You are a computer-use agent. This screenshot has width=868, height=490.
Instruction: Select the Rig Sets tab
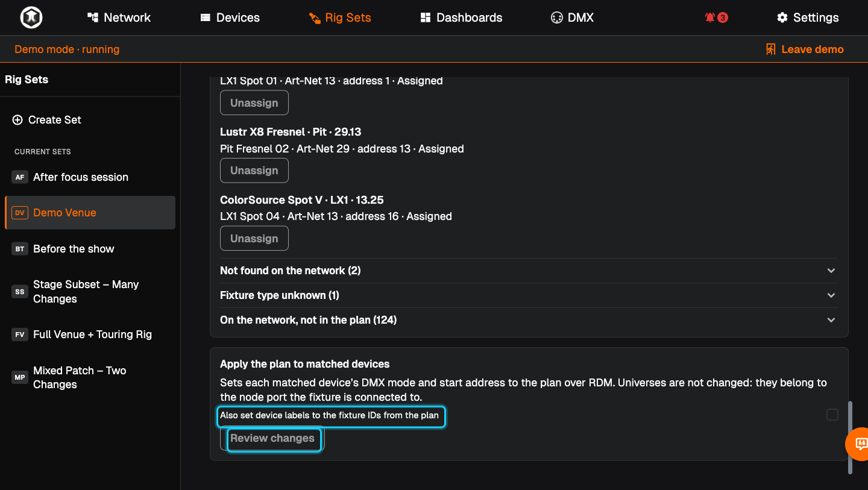click(340, 17)
